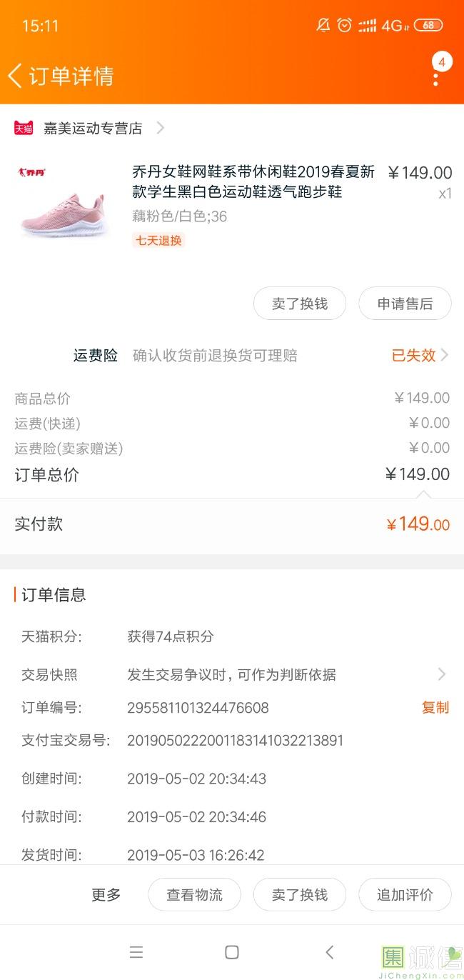Copy the order number via 复制
Image resolution: width=464 pixels, height=980 pixels.
click(x=435, y=707)
